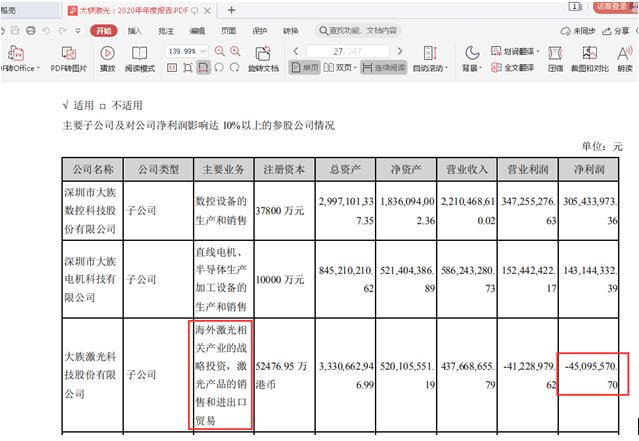Click the print icon
Image resolution: width=639 pixels, height=441 pixels.
coord(31,31)
